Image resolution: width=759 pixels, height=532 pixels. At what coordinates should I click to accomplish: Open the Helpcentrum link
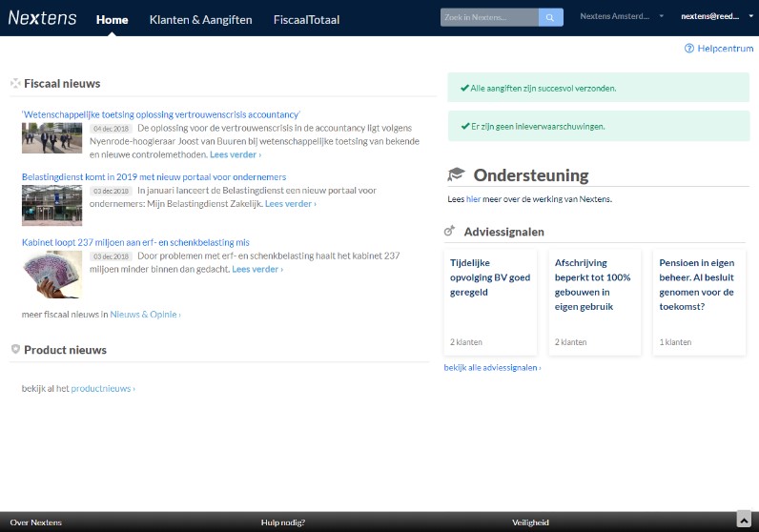[x=725, y=49]
